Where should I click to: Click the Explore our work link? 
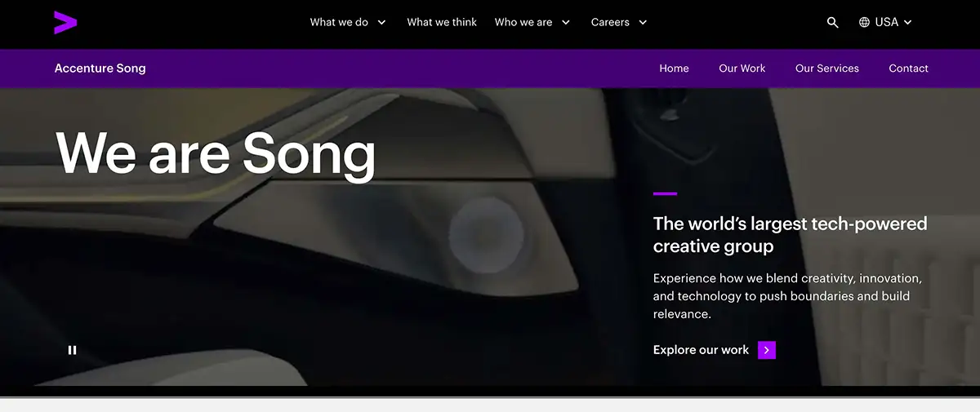[701, 350]
